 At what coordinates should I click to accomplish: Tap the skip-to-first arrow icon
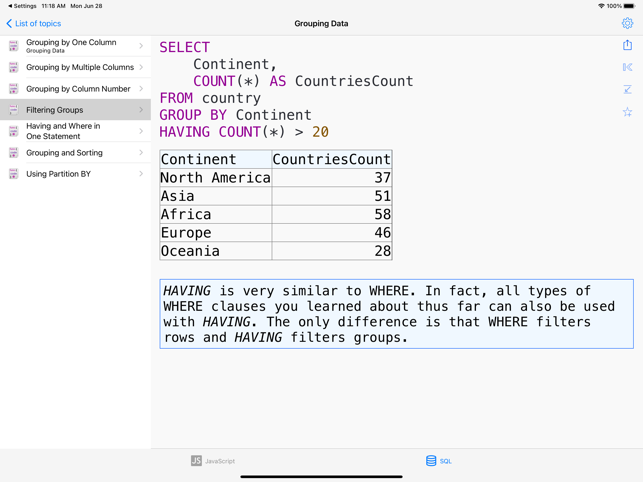pyautogui.click(x=627, y=68)
